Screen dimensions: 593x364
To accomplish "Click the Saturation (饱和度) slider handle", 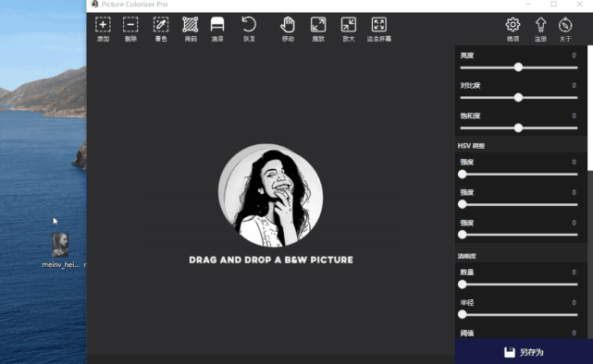I will click(518, 128).
